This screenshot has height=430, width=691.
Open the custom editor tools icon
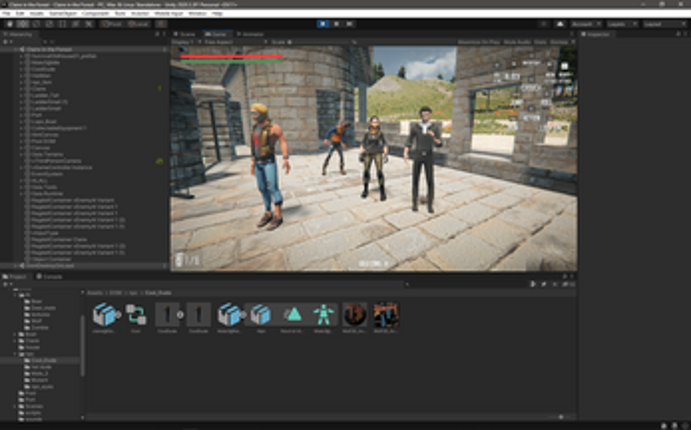[89, 24]
